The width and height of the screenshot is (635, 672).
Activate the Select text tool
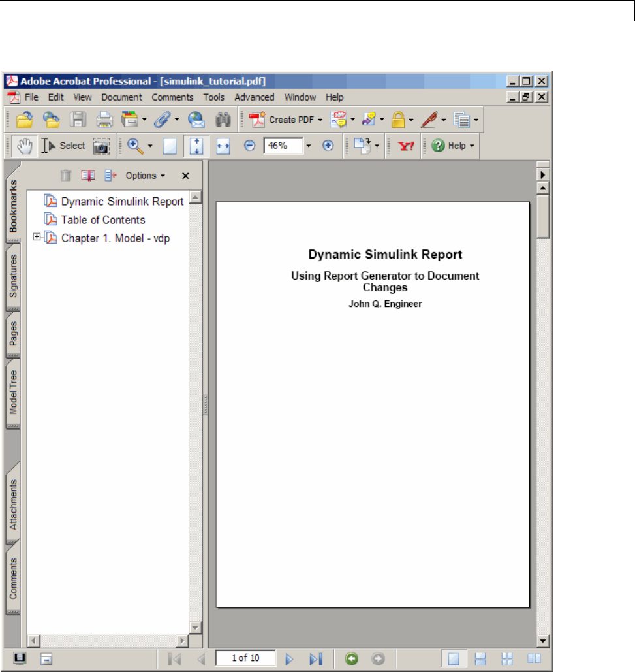pos(63,146)
